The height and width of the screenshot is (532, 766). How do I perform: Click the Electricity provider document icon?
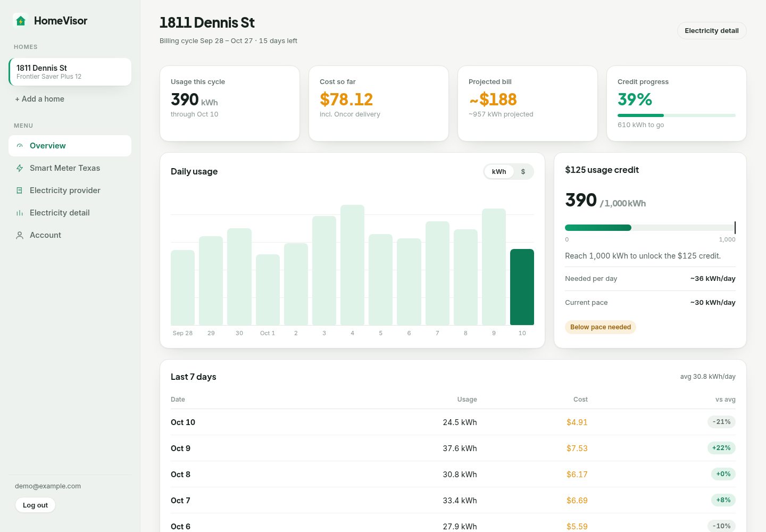(x=20, y=190)
